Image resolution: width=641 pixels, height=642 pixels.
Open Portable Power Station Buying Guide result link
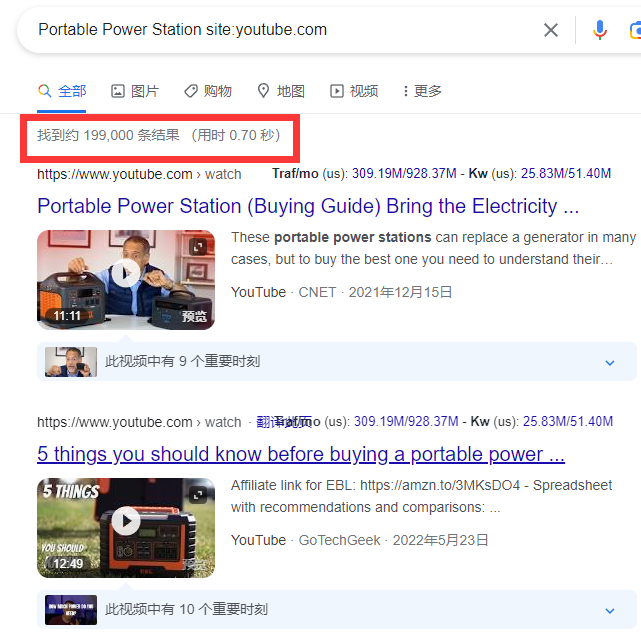[308, 206]
